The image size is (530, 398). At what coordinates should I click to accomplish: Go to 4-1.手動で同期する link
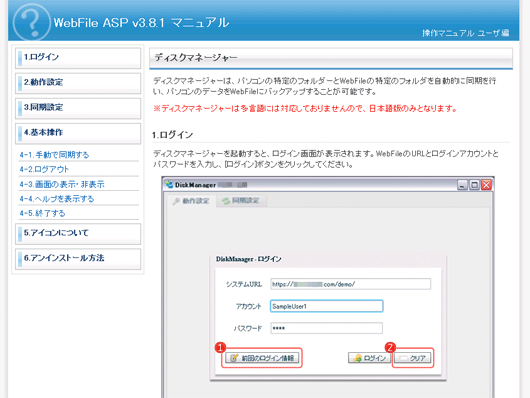54,155
